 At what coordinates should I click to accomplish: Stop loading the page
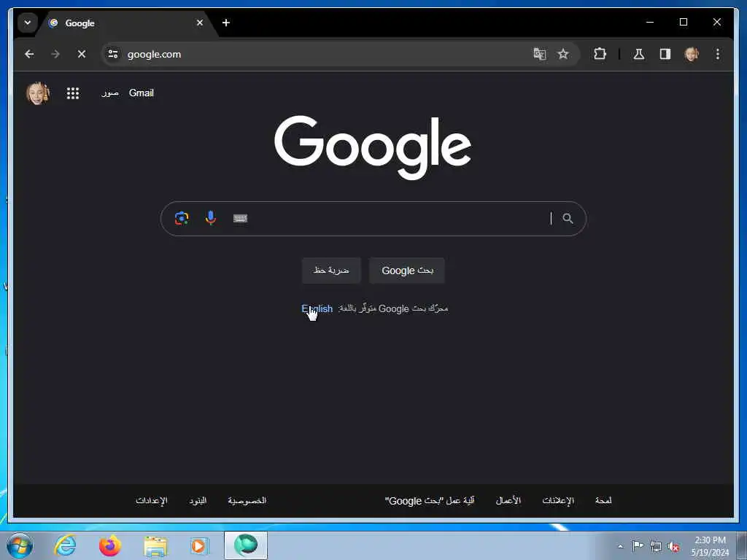(x=82, y=54)
